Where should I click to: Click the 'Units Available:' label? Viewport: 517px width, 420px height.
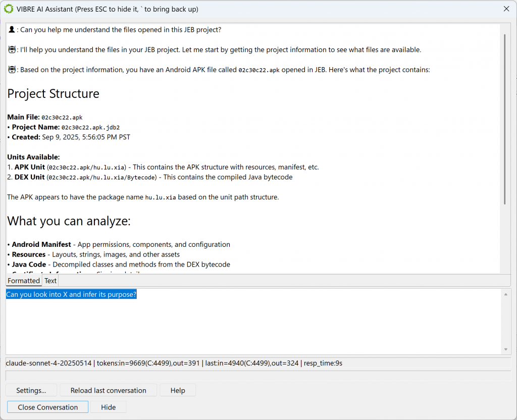34,157
